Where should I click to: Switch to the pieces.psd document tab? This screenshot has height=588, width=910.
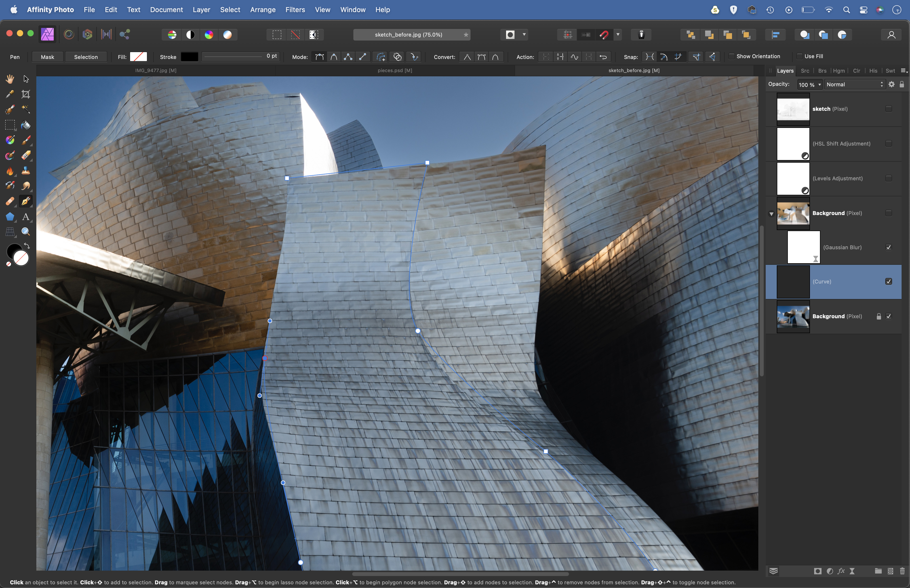coord(394,71)
